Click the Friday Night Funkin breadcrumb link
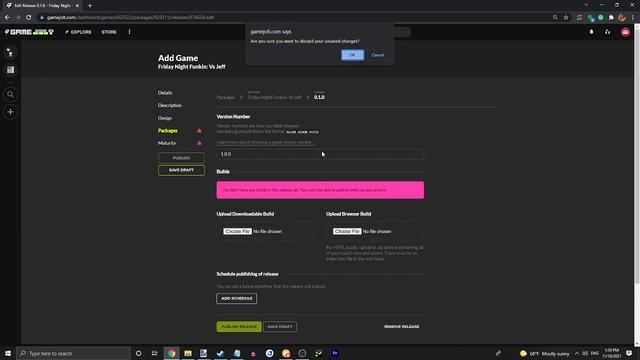640x360 pixels. (x=274, y=98)
